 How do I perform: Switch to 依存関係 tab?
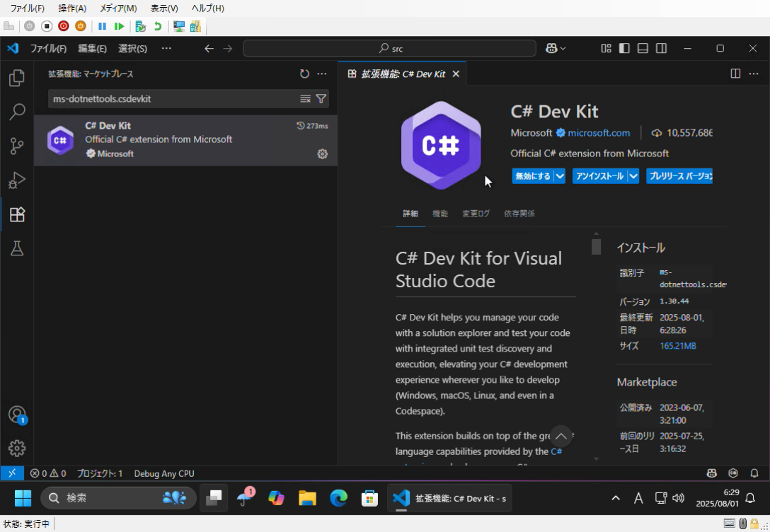(519, 214)
